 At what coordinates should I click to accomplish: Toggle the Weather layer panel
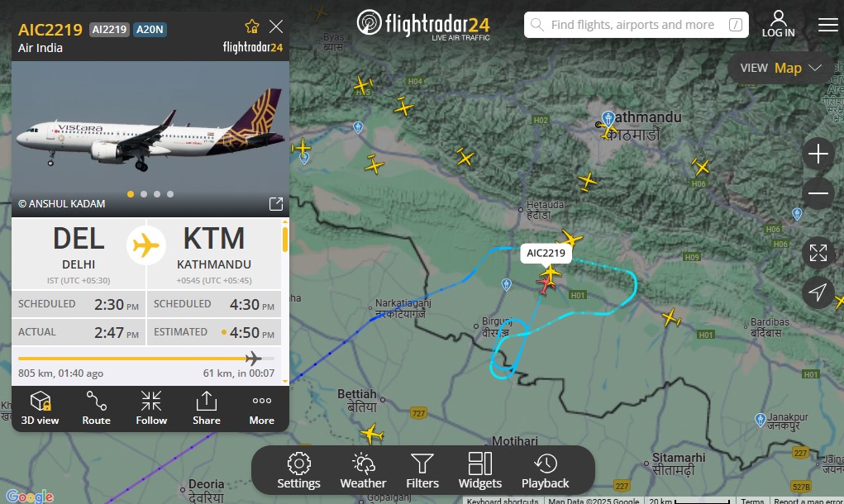tap(364, 471)
